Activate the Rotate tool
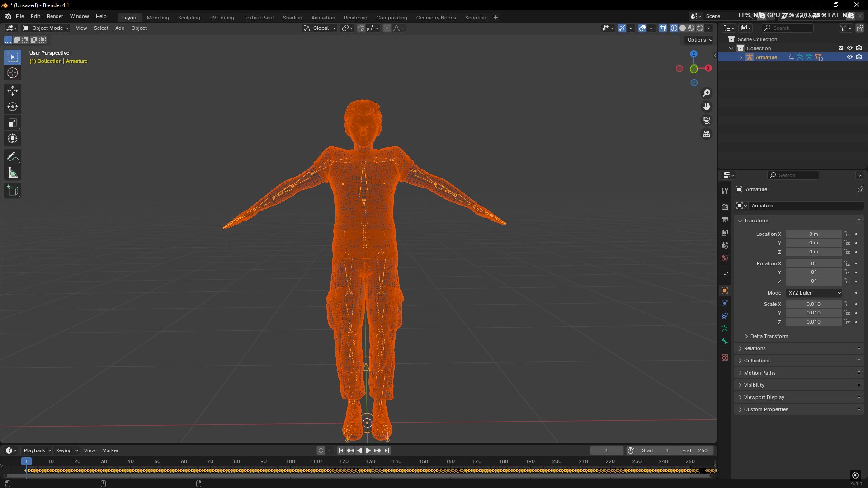The height and width of the screenshot is (488, 868). (13, 107)
